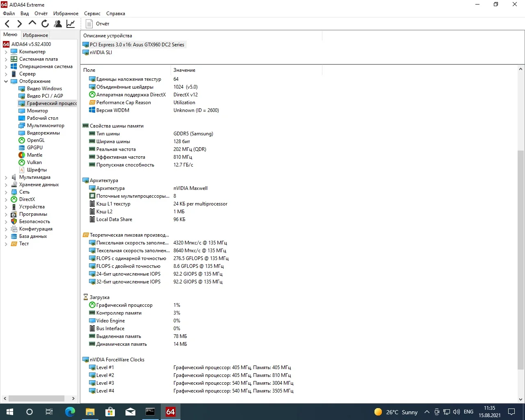The image size is (525, 420).
Task: Expand the Операционная система node
Action: (6, 67)
